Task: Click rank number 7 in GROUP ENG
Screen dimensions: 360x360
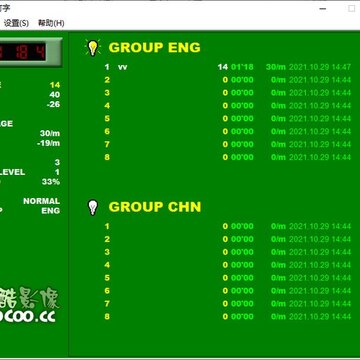Action: (x=107, y=144)
